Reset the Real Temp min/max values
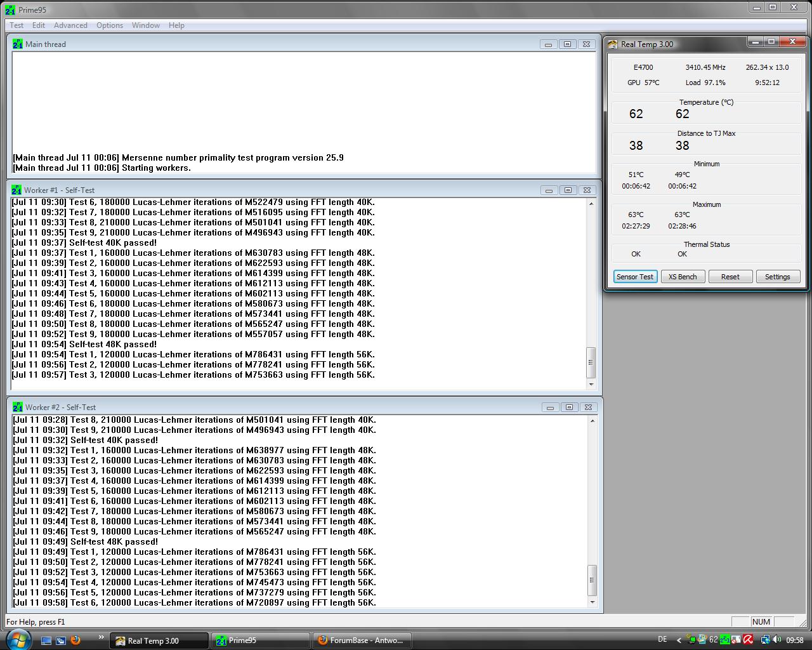Viewport: 812px width, 650px height. click(730, 277)
